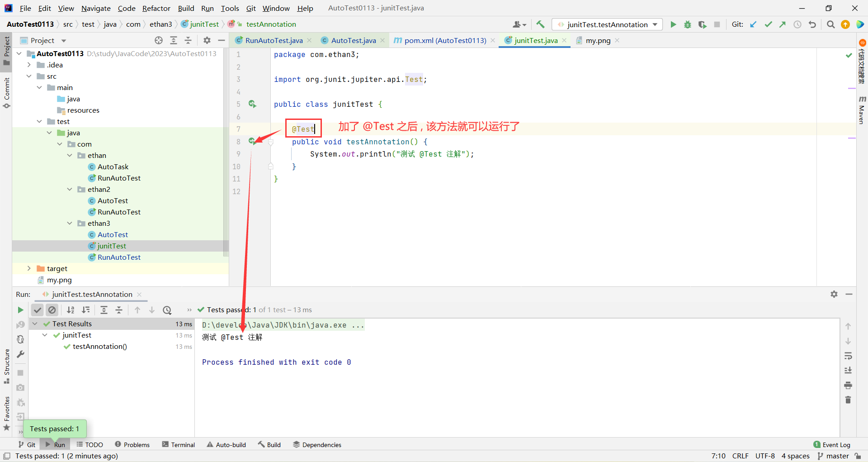This screenshot has width=868, height=462.
Task: Click ethan3 in the breadcrumb bar
Action: (161, 24)
